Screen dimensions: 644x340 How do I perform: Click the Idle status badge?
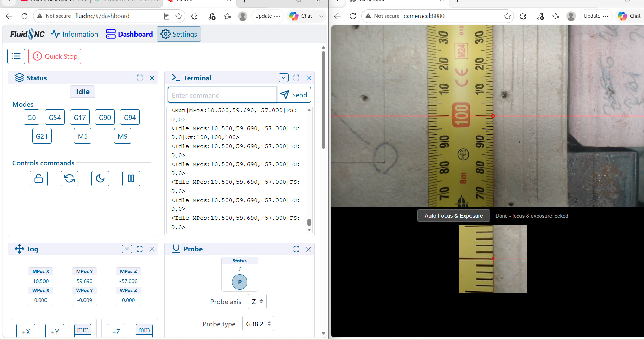pyautogui.click(x=83, y=92)
